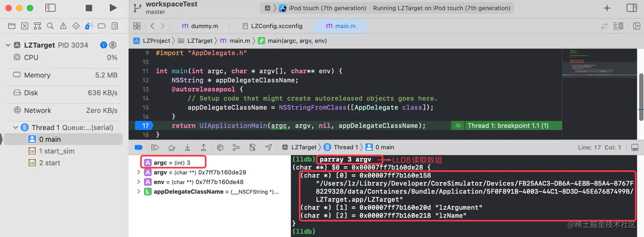Open the CPU gauge report
Viewport: 644px width, 237px height.
click(x=65, y=57)
